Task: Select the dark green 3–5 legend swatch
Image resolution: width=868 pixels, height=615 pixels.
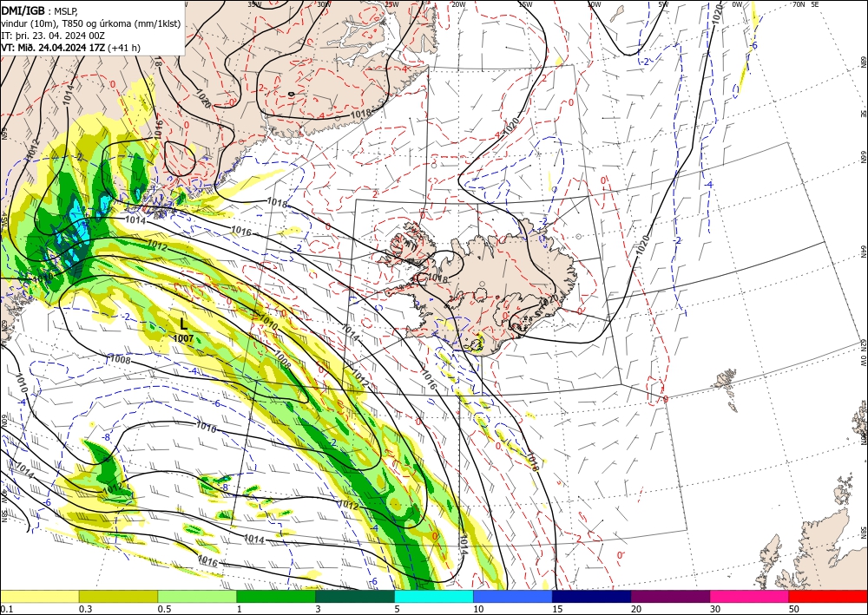Action: (x=355, y=596)
